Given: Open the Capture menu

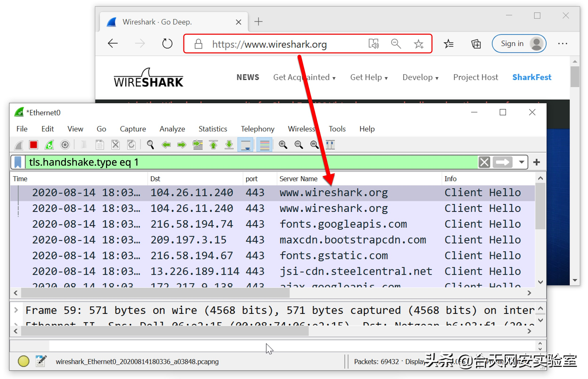Looking at the screenshot, I should click(133, 129).
